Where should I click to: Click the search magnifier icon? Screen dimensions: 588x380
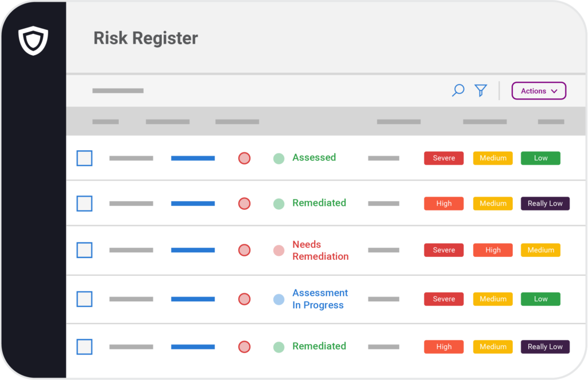[x=458, y=90]
